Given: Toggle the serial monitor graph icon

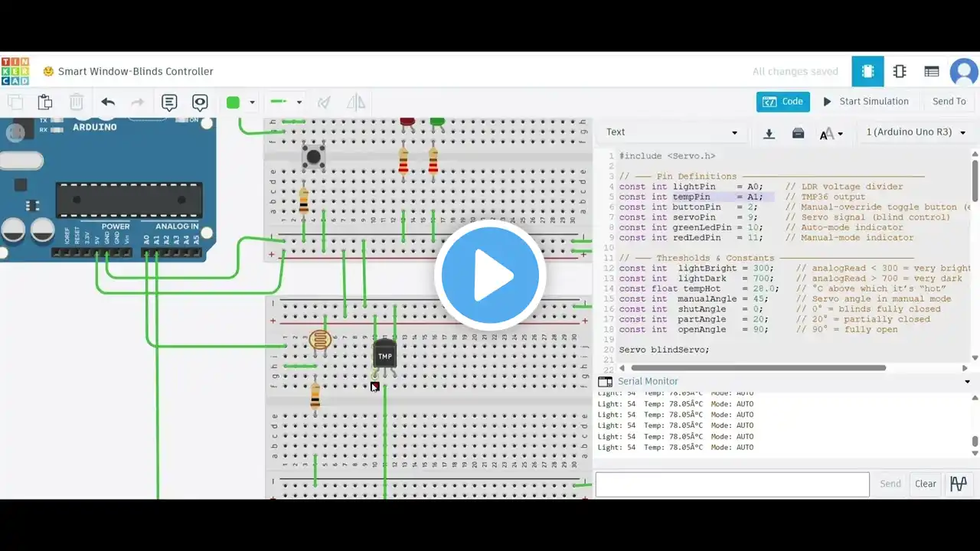Looking at the screenshot, I should click(x=959, y=484).
